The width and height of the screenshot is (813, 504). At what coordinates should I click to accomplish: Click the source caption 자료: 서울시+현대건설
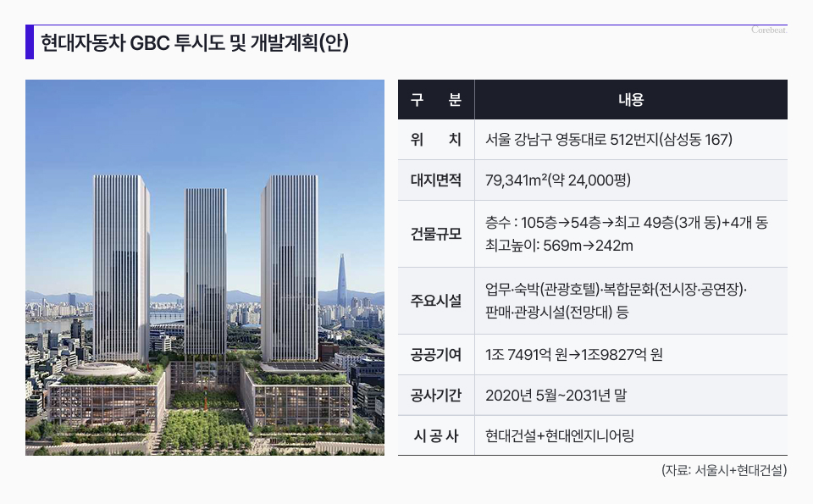tap(724, 470)
